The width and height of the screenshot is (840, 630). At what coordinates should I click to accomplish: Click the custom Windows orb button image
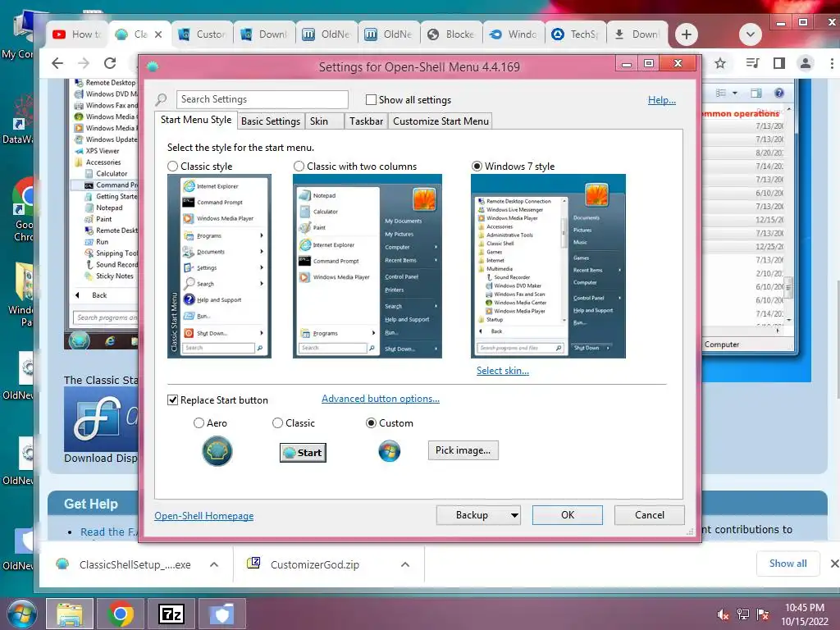[390, 452]
